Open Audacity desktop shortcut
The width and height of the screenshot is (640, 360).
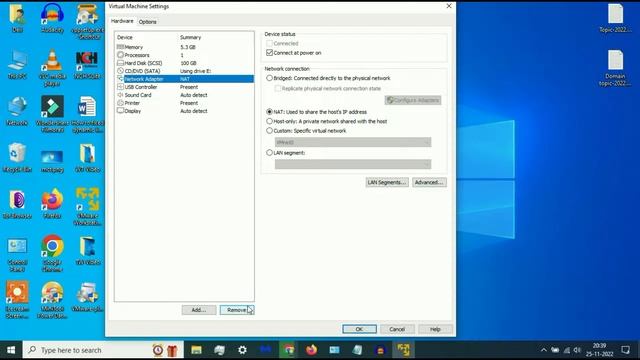click(52, 18)
